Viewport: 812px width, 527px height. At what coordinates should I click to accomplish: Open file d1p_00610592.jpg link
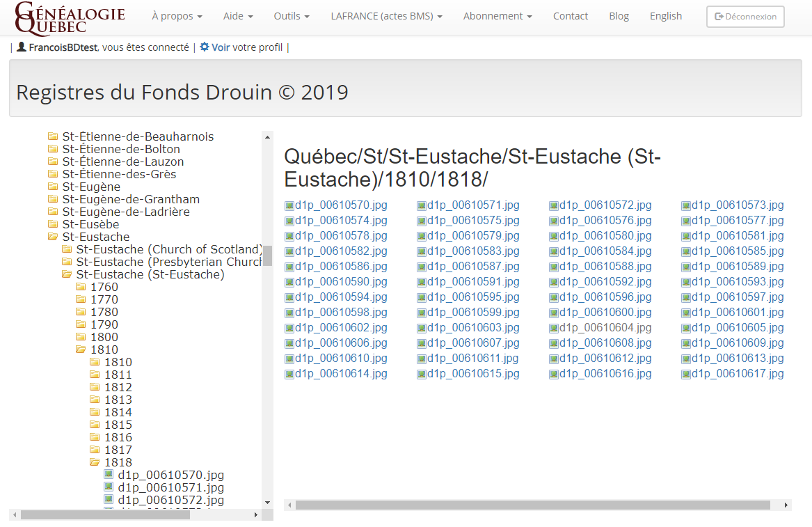pos(605,282)
